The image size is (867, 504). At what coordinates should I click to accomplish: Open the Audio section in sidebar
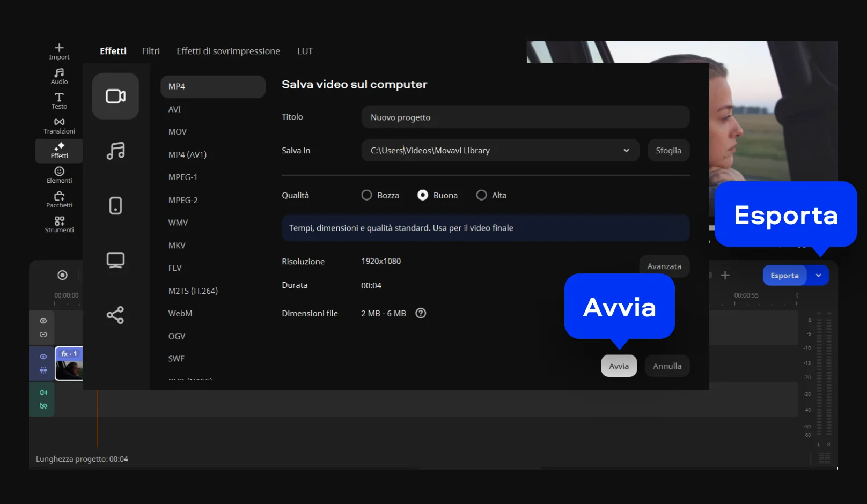point(59,76)
